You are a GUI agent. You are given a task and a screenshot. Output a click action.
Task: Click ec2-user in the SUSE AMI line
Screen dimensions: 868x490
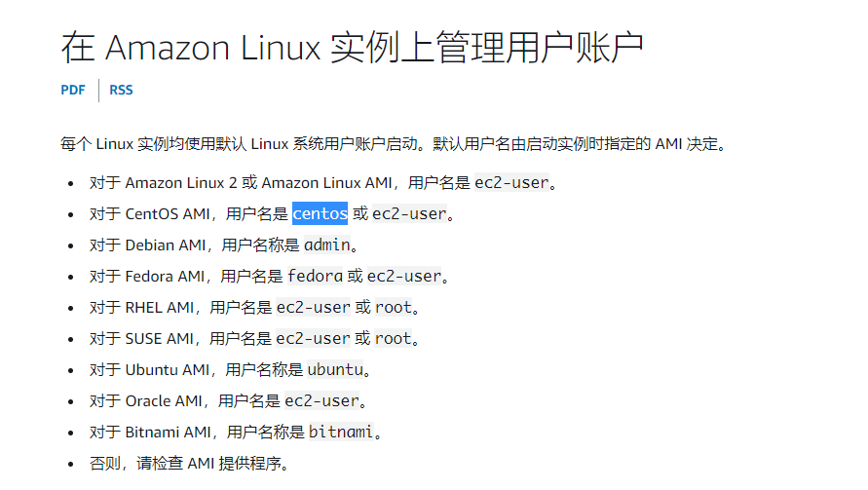point(313,338)
